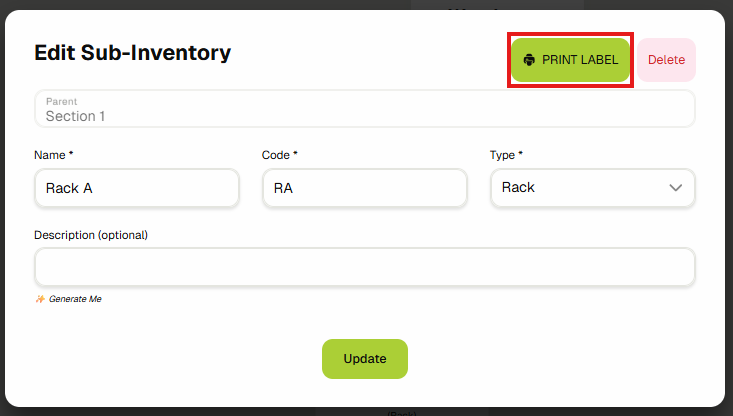Click the selected value Rack text
733x416 pixels.
[518, 188]
